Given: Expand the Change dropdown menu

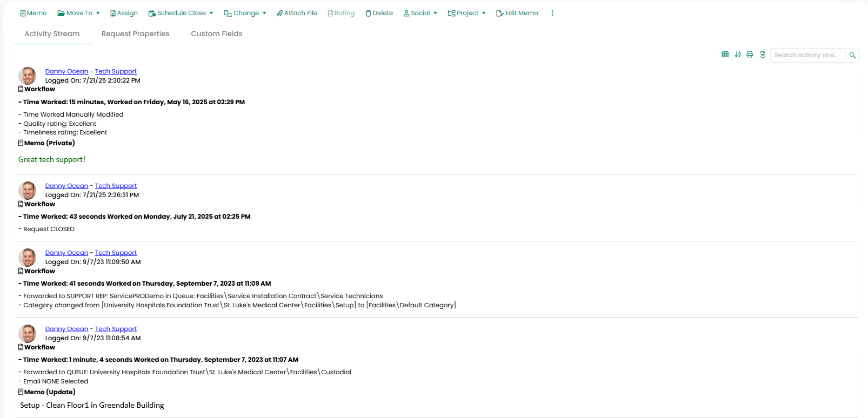Looking at the screenshot, I should click(245, 13).
